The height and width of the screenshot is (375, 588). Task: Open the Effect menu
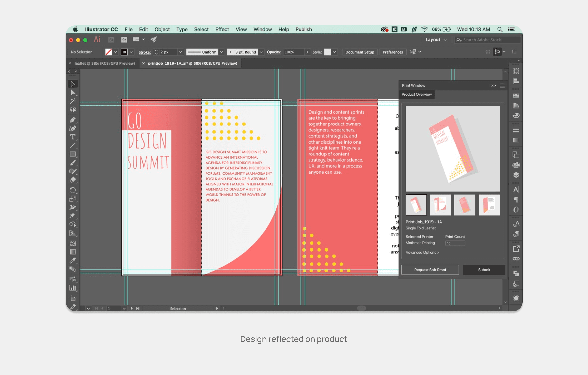coord(222,29)
